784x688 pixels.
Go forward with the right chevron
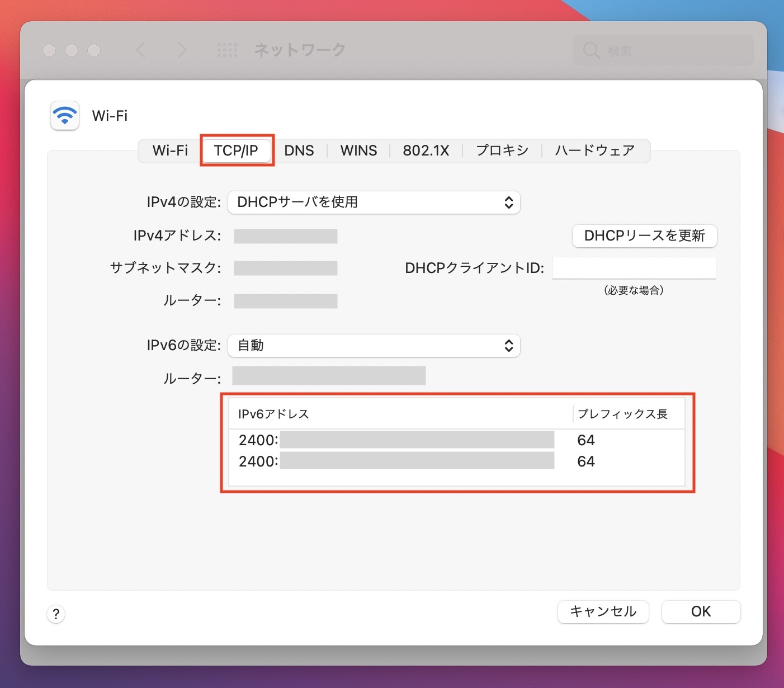click(x=182, y=50)
